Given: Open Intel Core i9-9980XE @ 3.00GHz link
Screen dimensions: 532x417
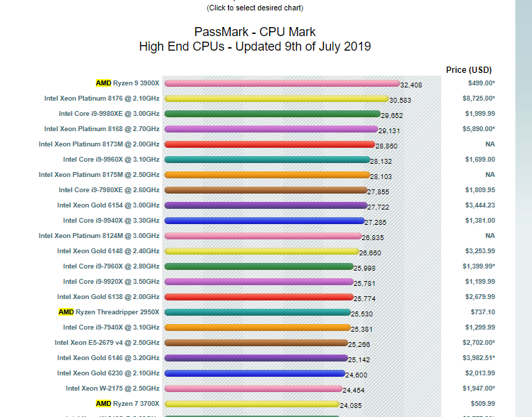Looking at the screenshot, I should [109, 114].
